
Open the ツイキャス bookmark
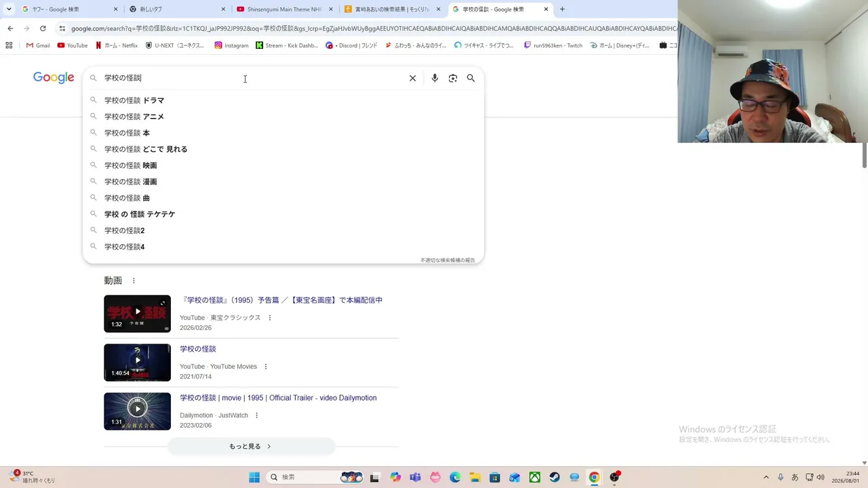pyautogui.click(x=485, y=45)
